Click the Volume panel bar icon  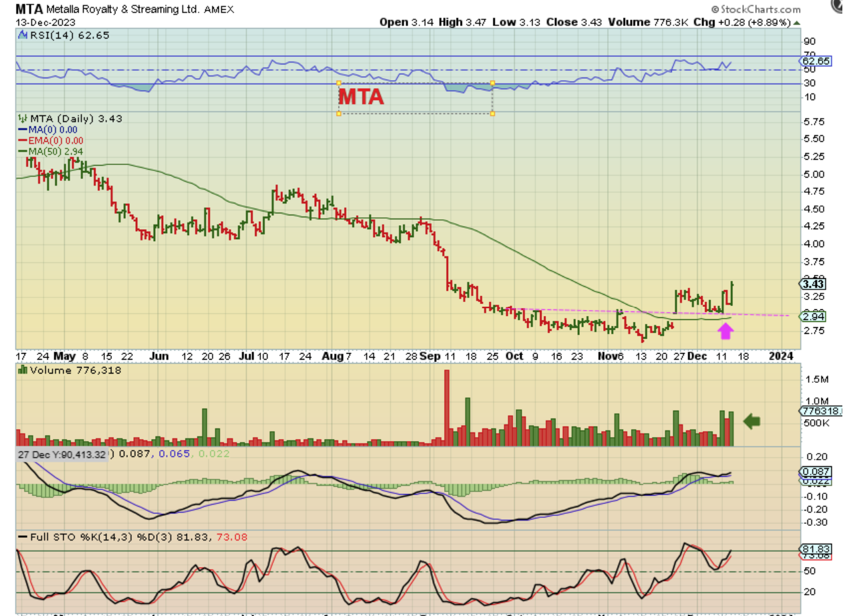[21, 370]
